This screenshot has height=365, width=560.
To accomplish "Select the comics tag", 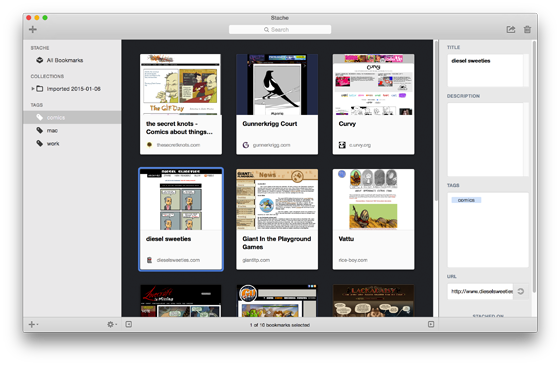I will pos(72,118).
